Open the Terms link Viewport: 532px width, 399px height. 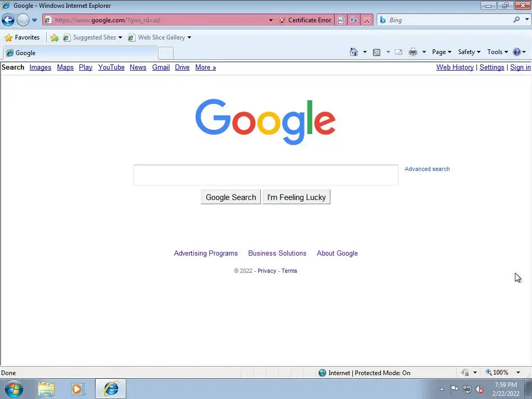pos(289,271)
